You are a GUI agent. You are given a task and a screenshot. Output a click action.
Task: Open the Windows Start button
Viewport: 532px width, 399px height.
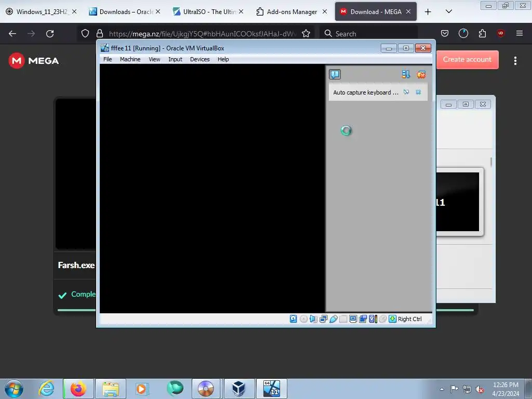[x=14, y=389]
